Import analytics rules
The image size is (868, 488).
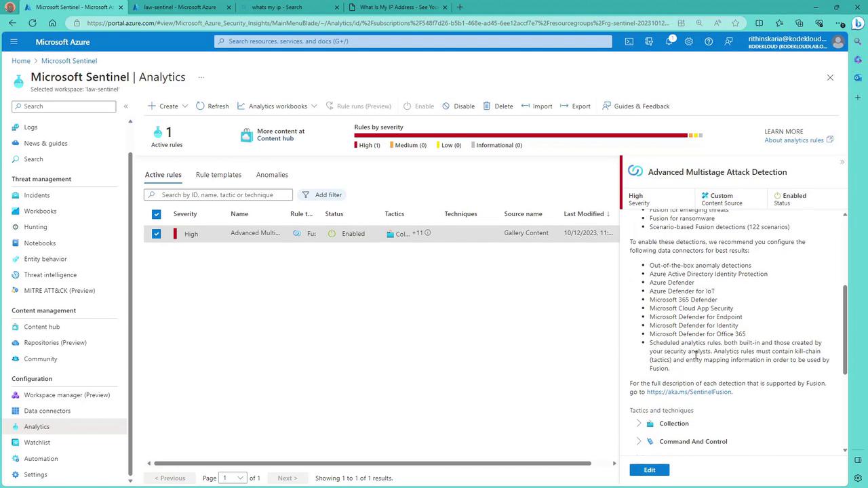536,106
